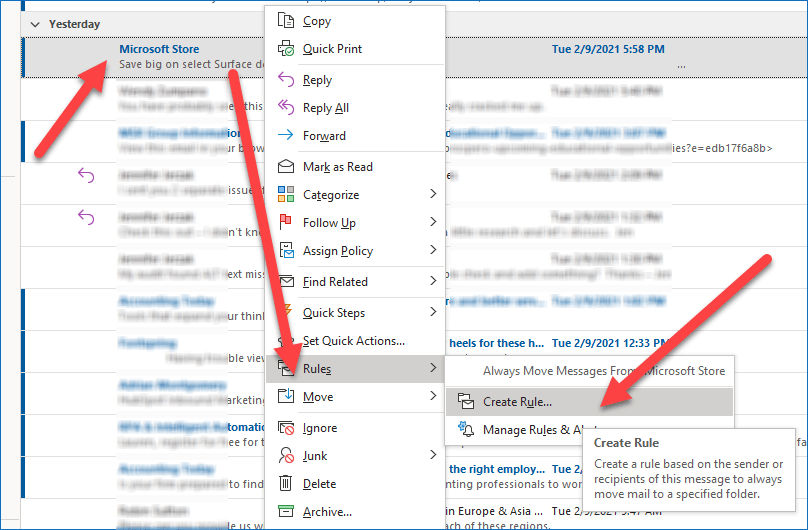
Task: Select Set Quick Actions... entry
Action: click(355, 340)
